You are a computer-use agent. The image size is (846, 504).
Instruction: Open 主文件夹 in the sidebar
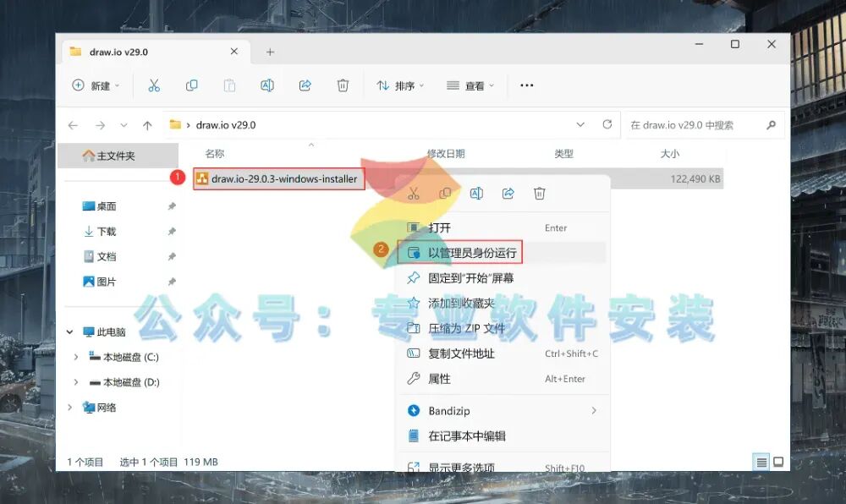pyautogui.click(x=118, y=156)
